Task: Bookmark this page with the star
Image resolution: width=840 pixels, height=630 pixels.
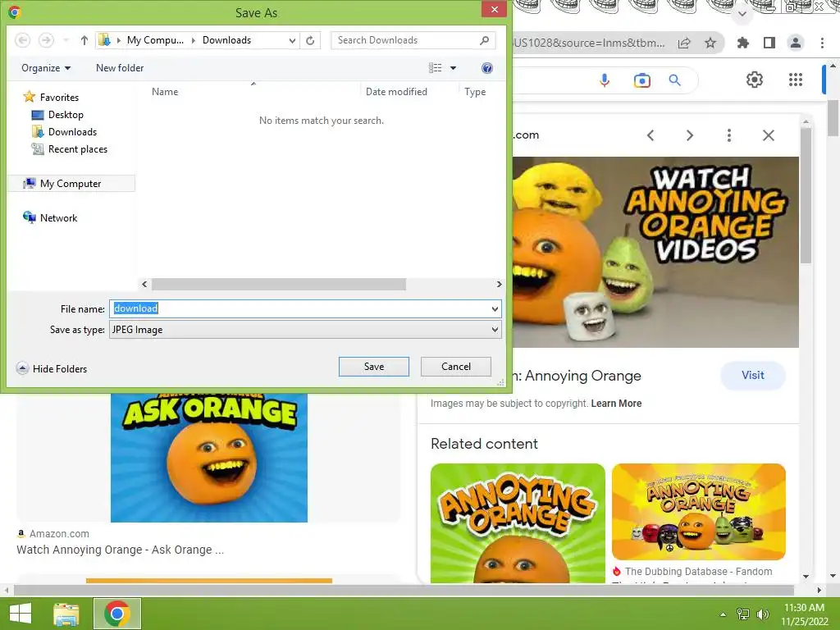Action: [x=710, y=43]
